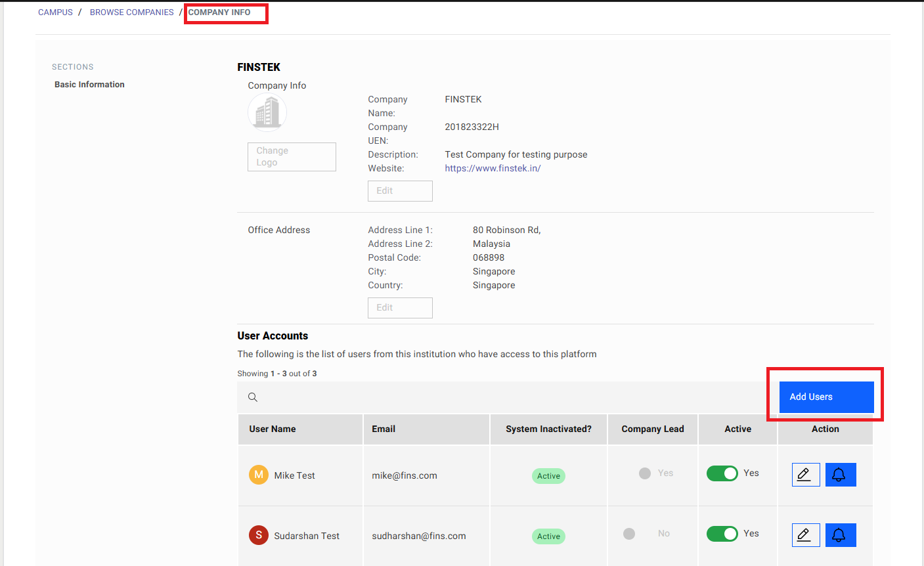The height and width of the screenshot is (566, 924).
Task: Toggle Active switch for Mike Test
Action: 722,473
